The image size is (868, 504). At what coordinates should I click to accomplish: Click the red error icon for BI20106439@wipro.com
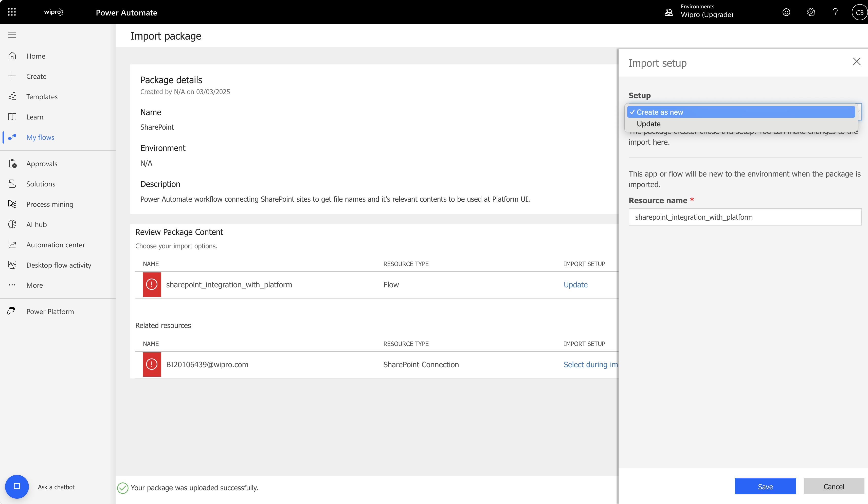point(152,364)
